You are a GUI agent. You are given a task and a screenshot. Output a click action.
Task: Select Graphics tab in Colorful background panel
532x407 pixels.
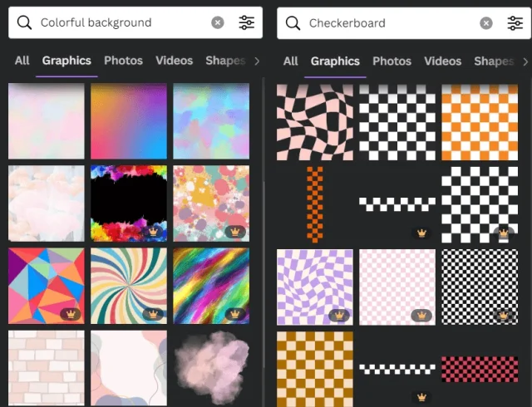(66, 61)
